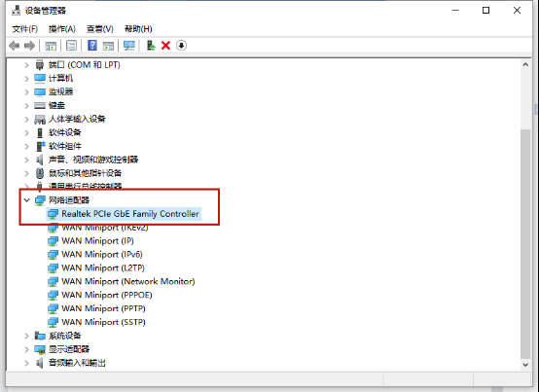This screenshot has width=539, height=392.
Task: Expand the 端口 (COM 和 LPT) category
Action: coord(27,65)
